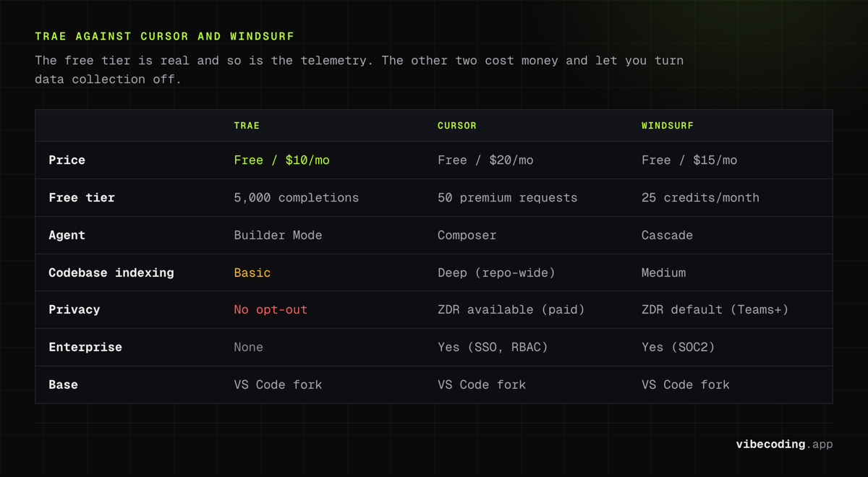Click Cursor price "Free / $20/mo"
The width and height of the screenshot is (868, 477).
point(485,160)
